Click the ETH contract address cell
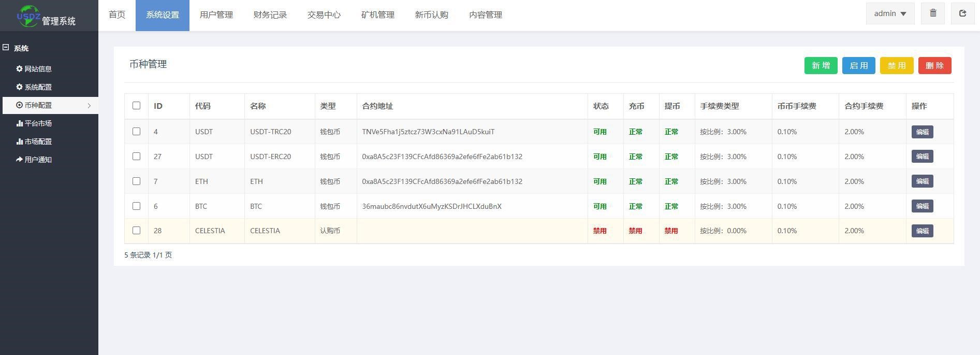 (442, 181)
